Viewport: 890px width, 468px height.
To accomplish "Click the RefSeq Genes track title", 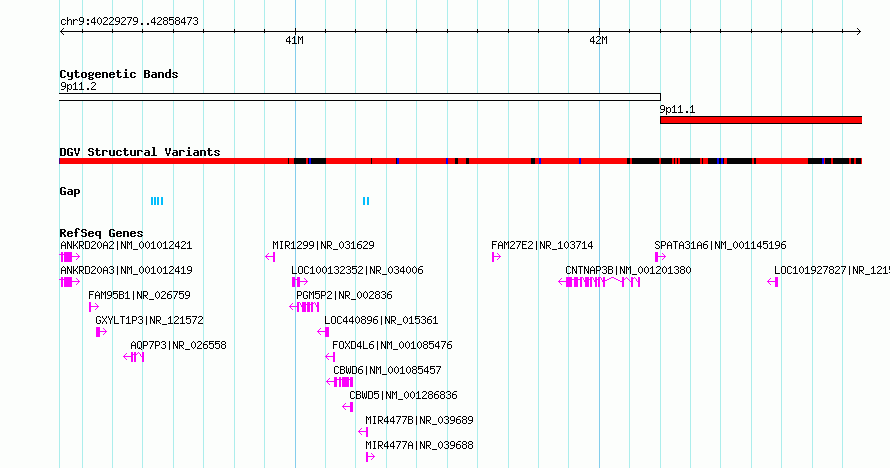I will (x=101, y=233).
